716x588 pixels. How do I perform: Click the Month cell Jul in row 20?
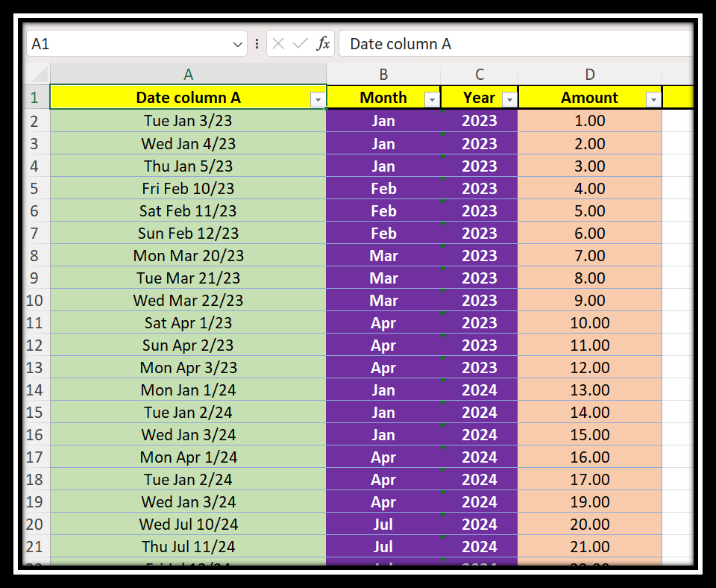(383, 524)
